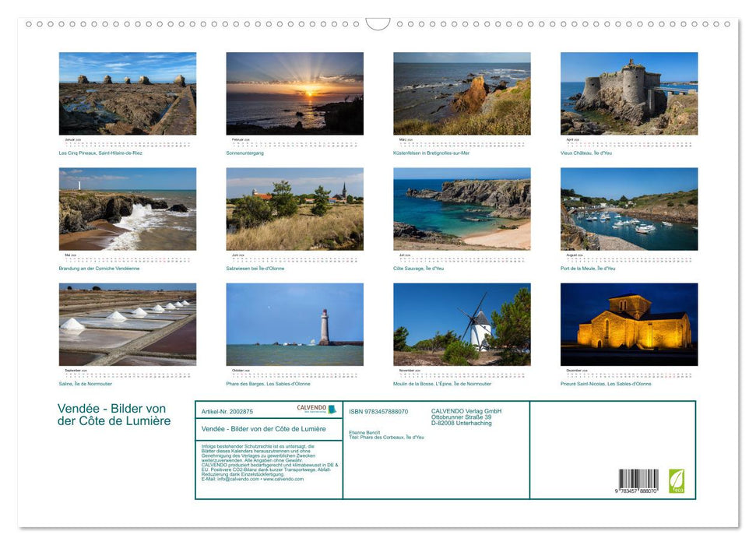This screenshot has height=545, width=756.
Task: Select the February sunset photo
Action: (x=294, y=93)
